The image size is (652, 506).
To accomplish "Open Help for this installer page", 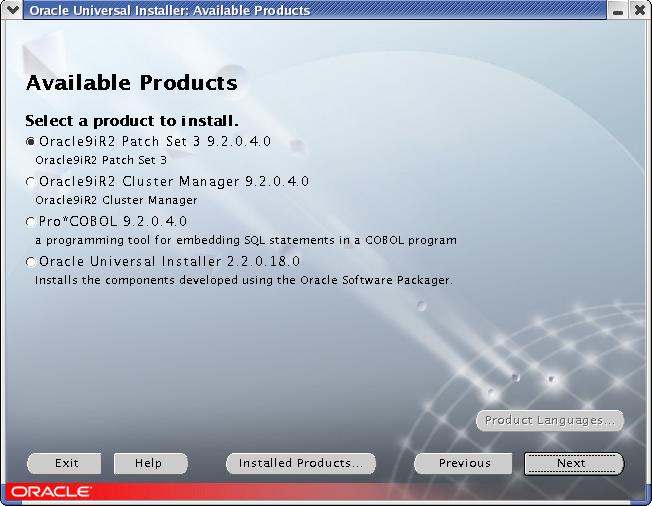I will click(x=151, y=463).
